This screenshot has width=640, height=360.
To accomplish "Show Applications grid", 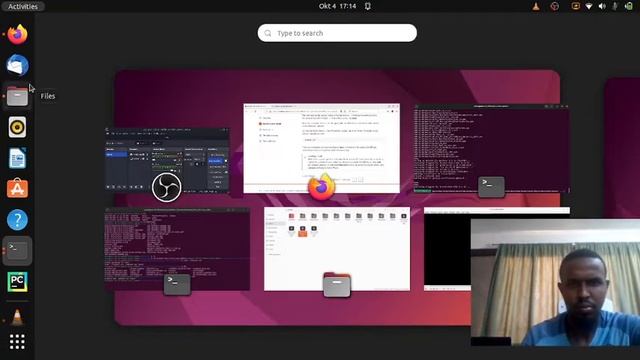I will click(x=17, y=342).
